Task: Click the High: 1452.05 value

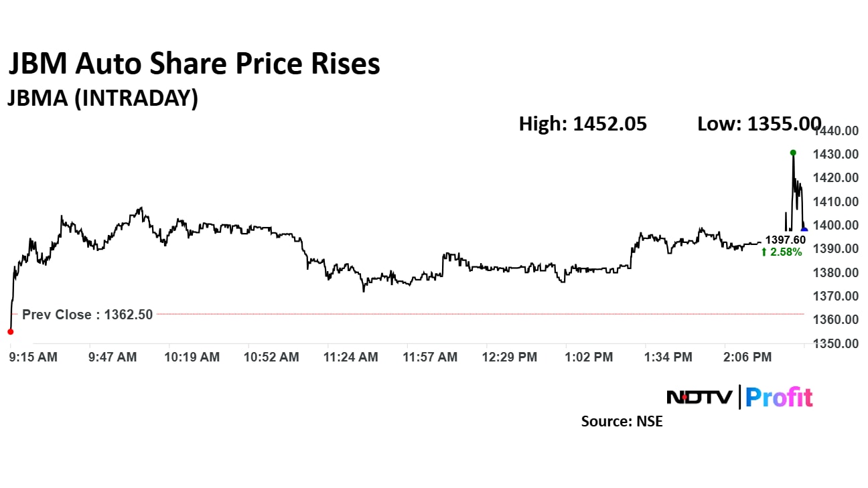Action: 583,124
